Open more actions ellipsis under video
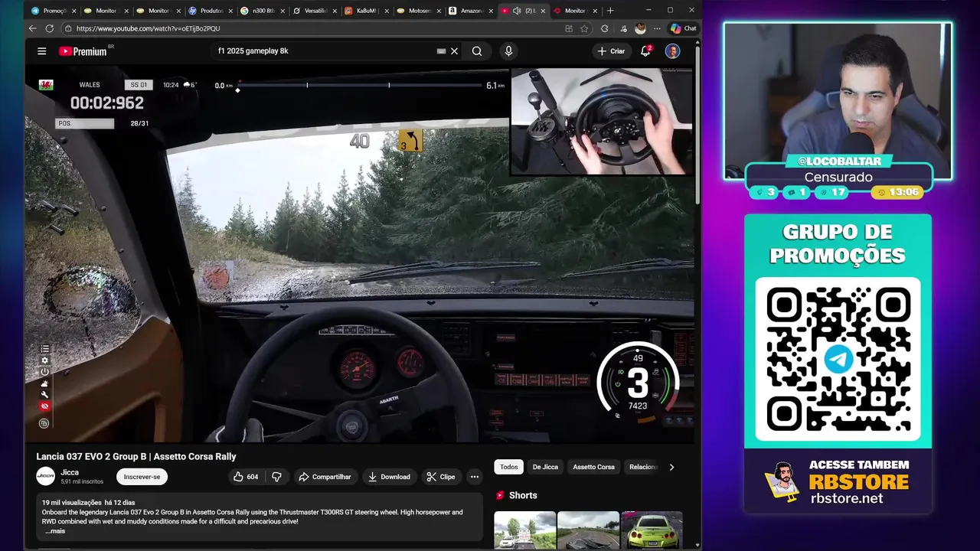This screenshot has width=980, height=551. coord(475,477)
